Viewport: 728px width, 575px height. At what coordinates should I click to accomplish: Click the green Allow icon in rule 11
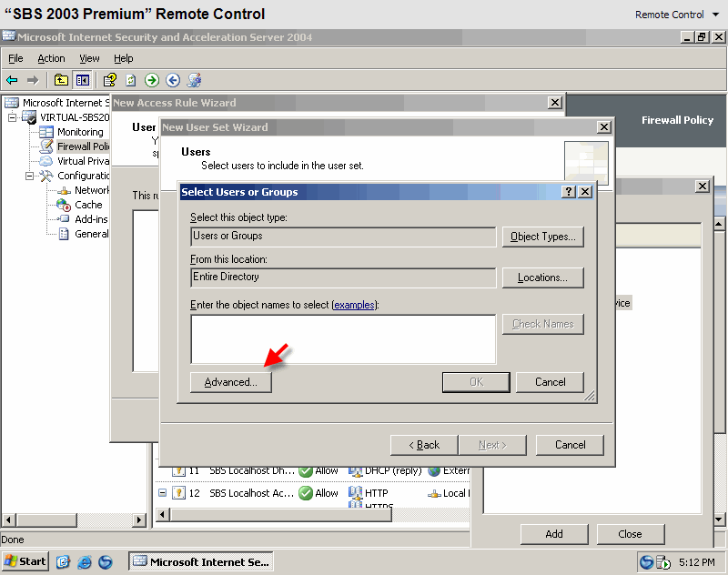tap(306, 471)
